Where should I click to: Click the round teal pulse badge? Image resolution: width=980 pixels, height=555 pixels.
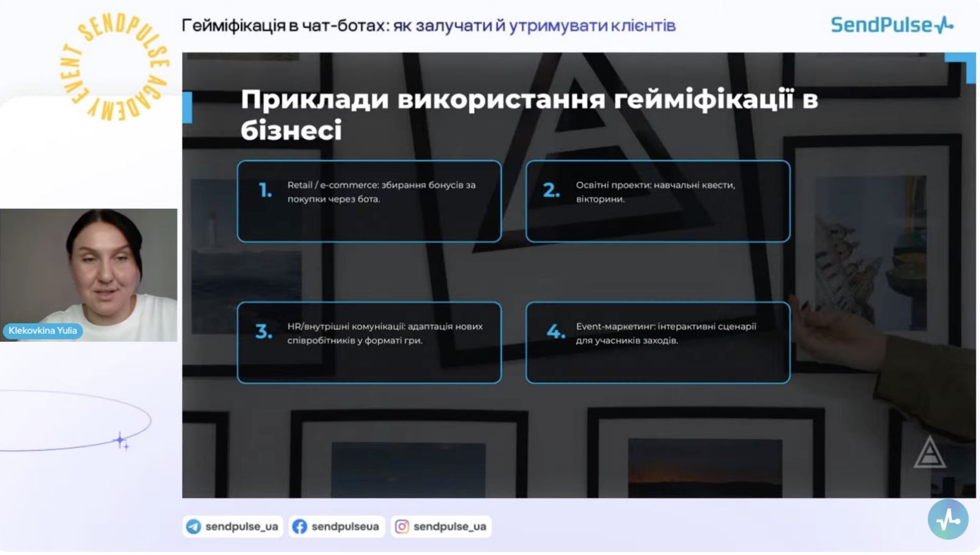click(948, 519)
